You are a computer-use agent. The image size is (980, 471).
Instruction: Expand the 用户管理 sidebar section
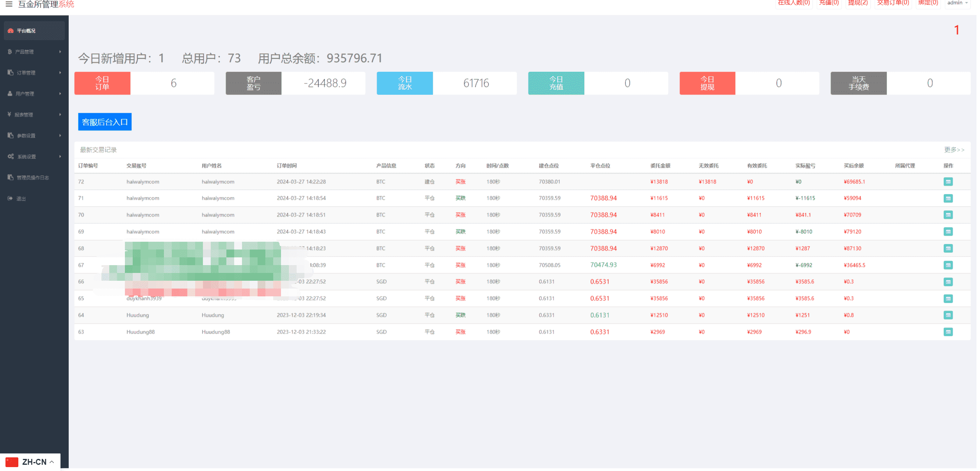(34, 94)
